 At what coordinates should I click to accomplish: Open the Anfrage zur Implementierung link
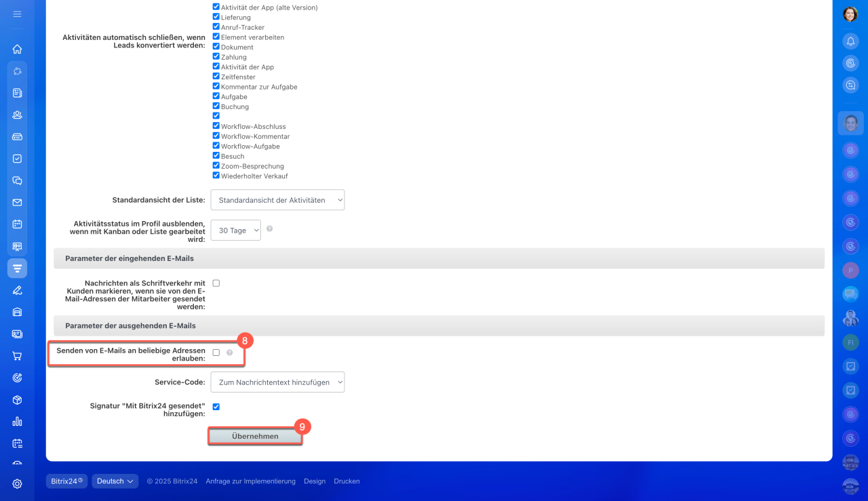[x=251, y=481]
